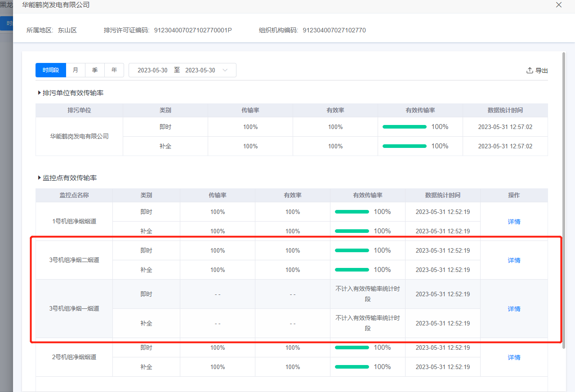Image resolution: width=575 pixels, height=392 pixels.
Task: Click the dialog title 华能鹤岗发电有限公司
Action: click(x=56, y=5)
